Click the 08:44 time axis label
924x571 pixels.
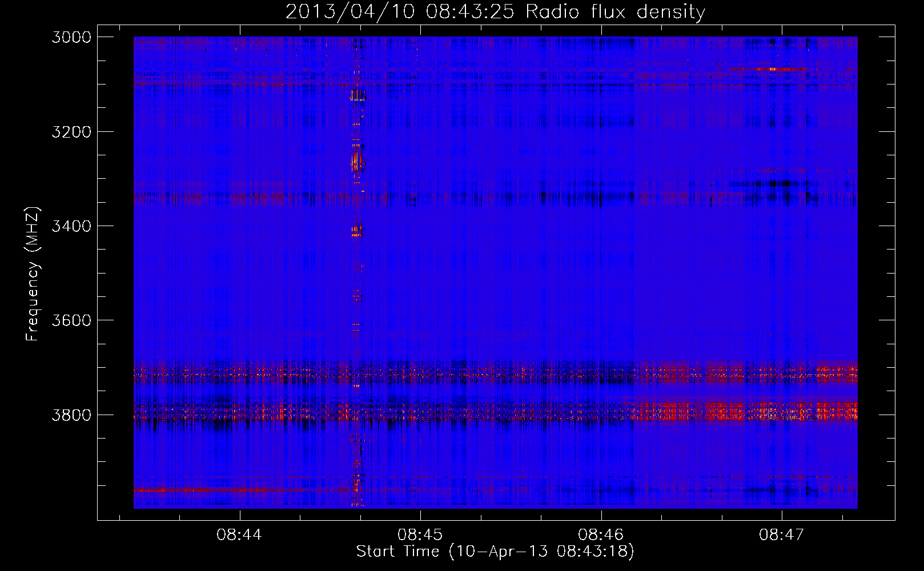click(x=239, y=535)
